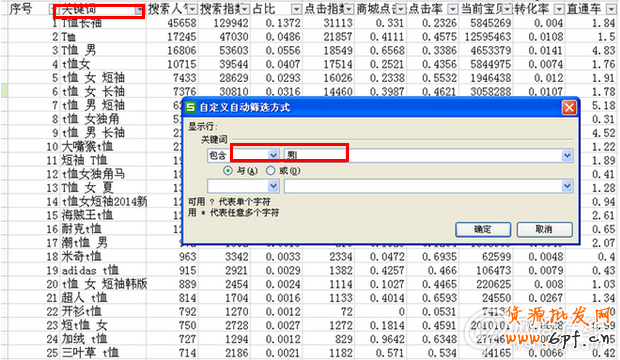This screenshot has height=360, width=620.
Task: Click the 确定 button
Action: (483, 229)
